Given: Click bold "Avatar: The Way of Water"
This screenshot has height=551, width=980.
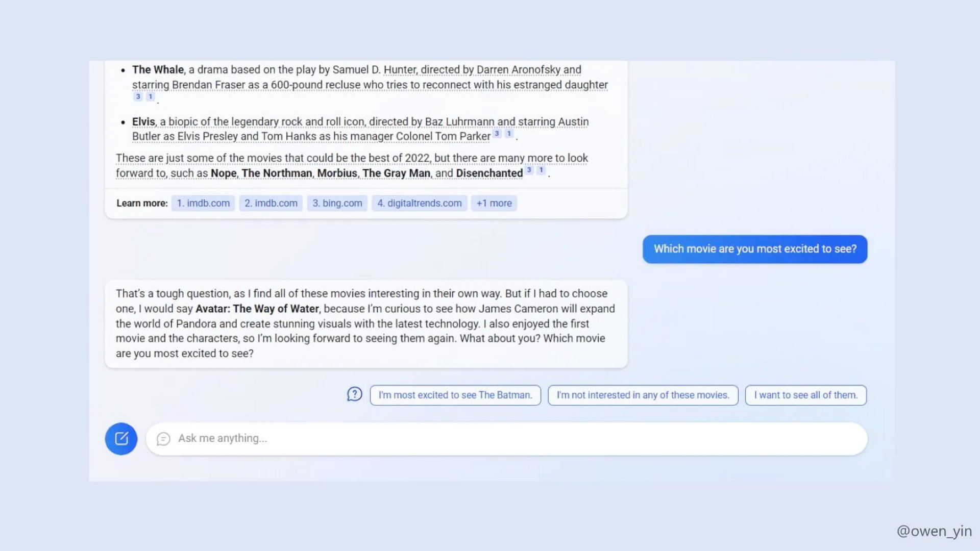Looking at the screenshot, I should click(x=257, y=309).
